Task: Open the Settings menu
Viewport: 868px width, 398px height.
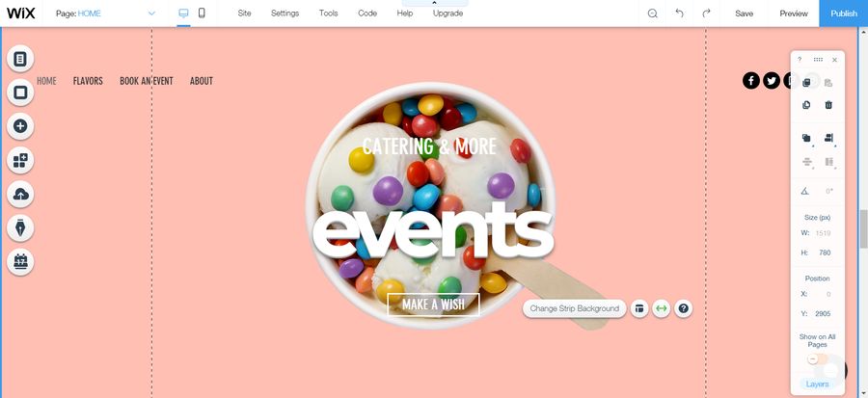Action: [285, 13]
